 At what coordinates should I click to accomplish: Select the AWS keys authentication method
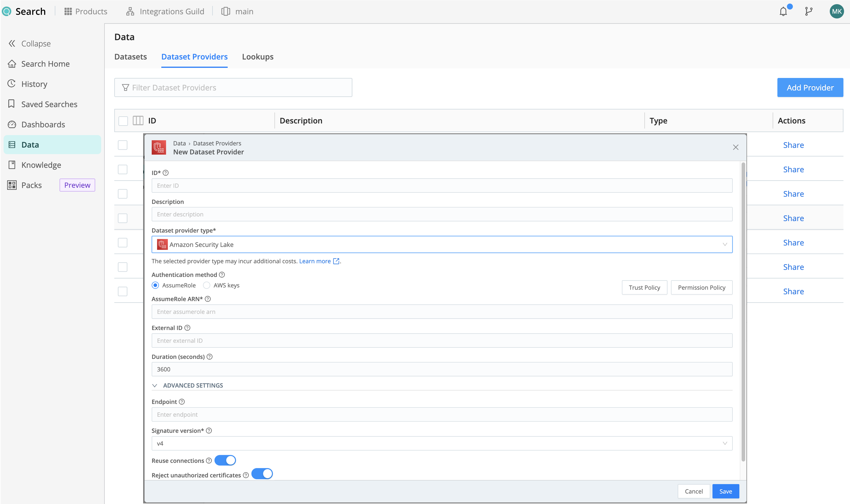click(207, 285)
